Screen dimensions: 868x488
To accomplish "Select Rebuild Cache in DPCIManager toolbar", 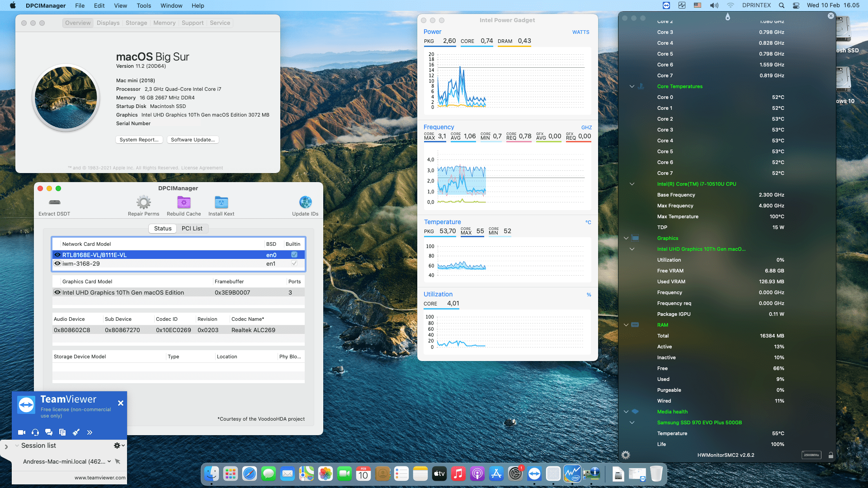I will tap(184, 202).
